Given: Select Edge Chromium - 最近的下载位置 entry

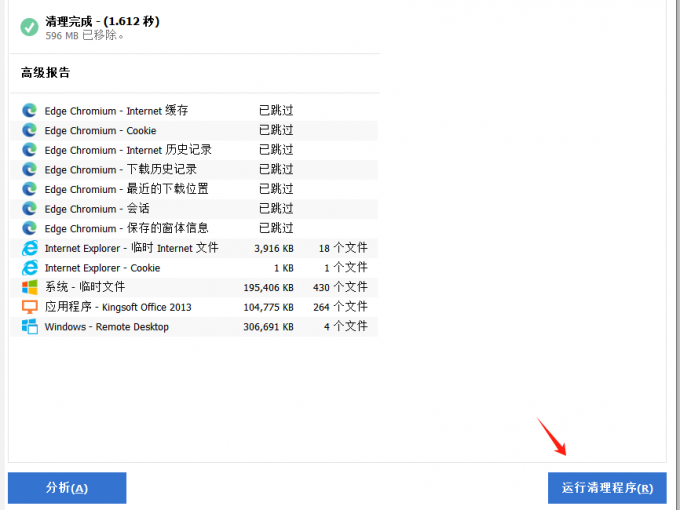Looking at the screenshot, I should pyautogui.click(x=194, y=189).
